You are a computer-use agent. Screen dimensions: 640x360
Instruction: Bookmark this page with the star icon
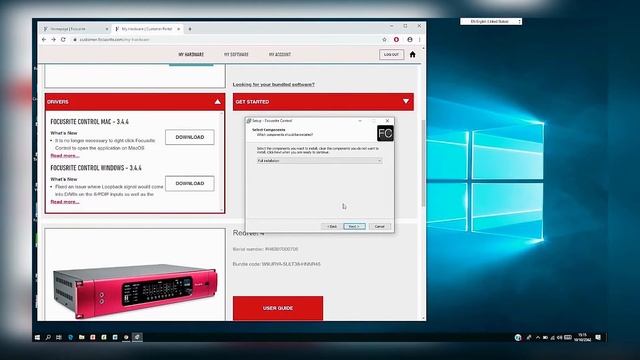[384, 40]
